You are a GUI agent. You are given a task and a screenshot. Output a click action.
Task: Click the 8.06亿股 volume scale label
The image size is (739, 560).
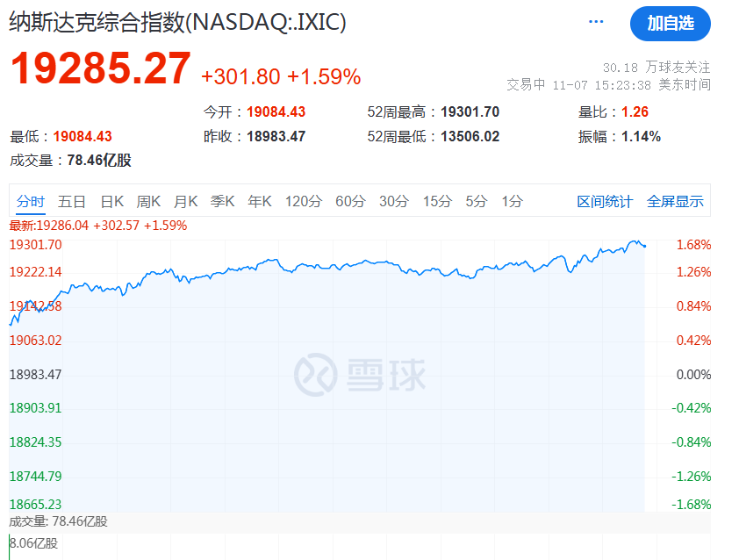(34, 543)
